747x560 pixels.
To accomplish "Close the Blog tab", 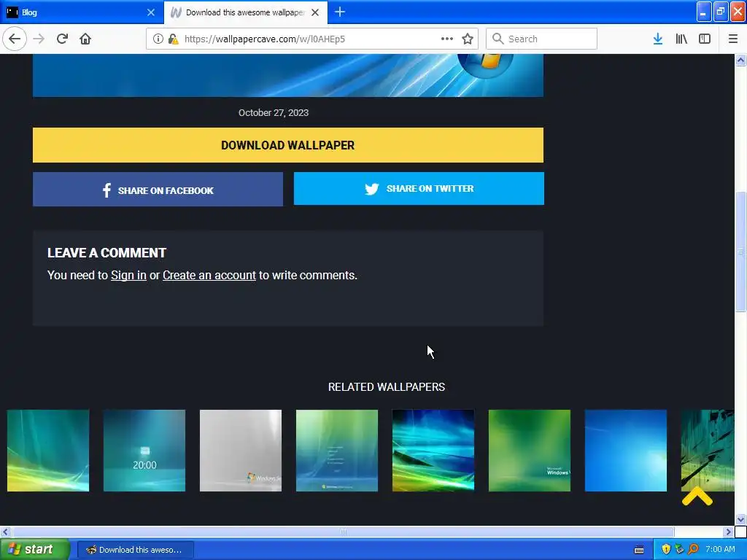I will coord(151,12).
